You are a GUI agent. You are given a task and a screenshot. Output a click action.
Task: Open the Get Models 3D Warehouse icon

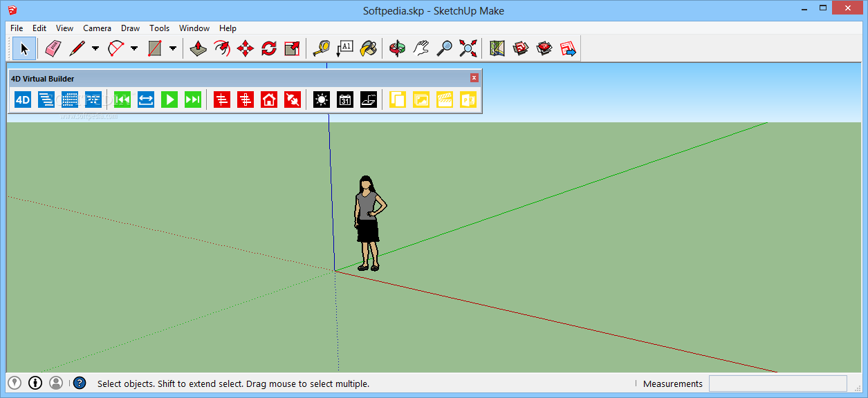pos(521,48)
